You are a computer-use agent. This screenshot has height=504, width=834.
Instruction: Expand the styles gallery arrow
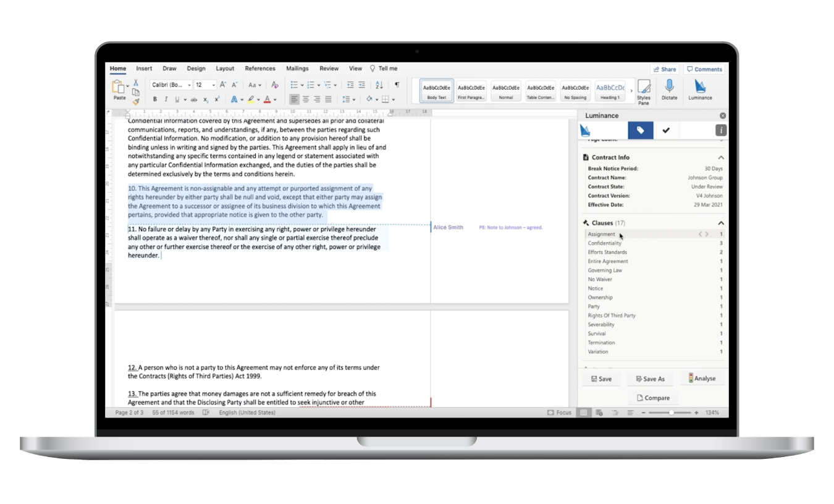tap(631, 91)
